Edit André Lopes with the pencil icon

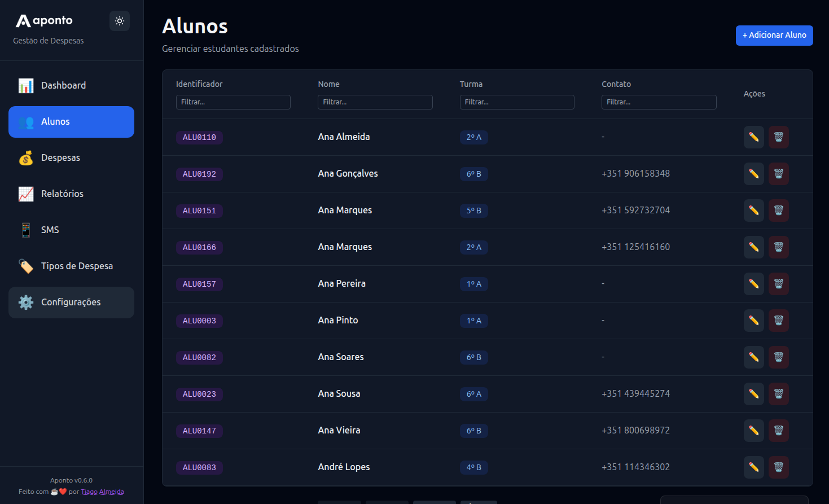click(x=753, y=467)
